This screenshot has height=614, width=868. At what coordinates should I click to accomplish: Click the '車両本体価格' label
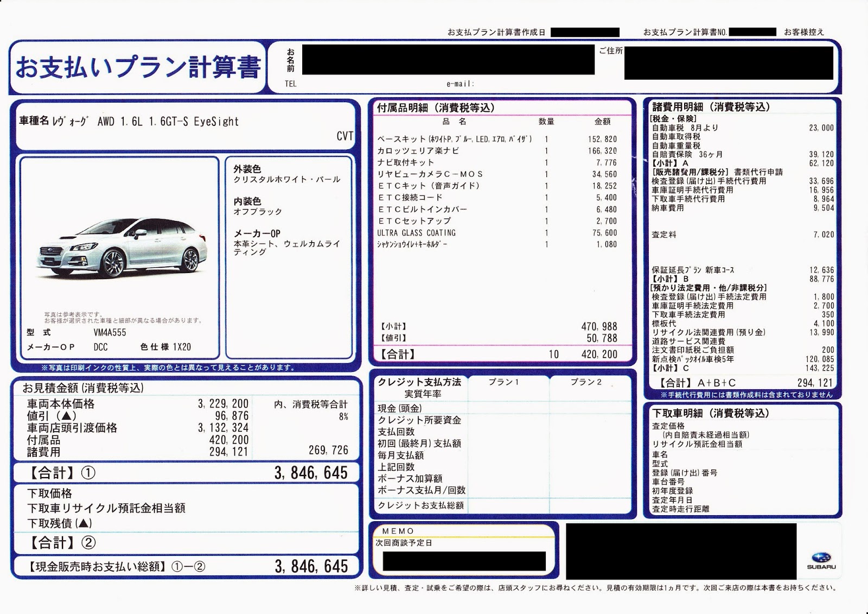tap(61, 404)
